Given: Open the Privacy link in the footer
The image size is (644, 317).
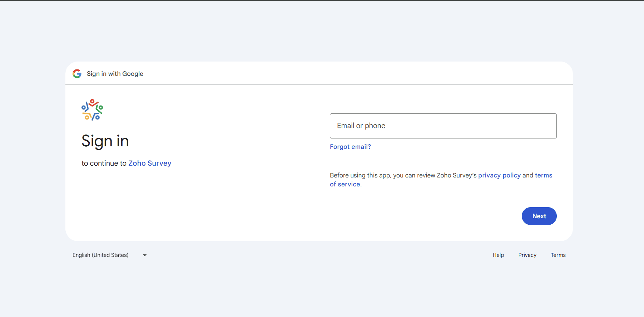Looking at the screenshot, I should pyautogui.click(x=527, y=255).
